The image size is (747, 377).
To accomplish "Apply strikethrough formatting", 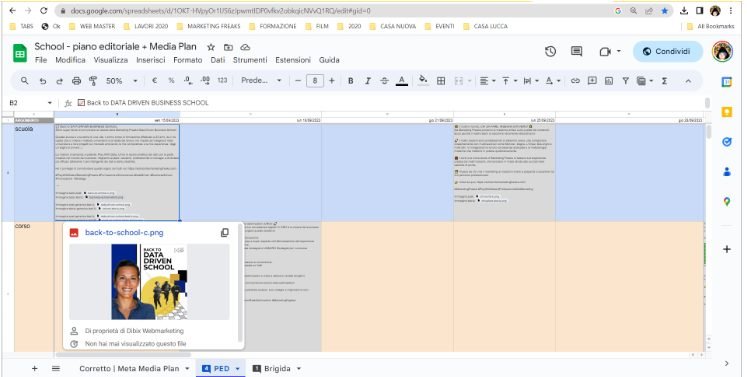I will tap(384, 81).
